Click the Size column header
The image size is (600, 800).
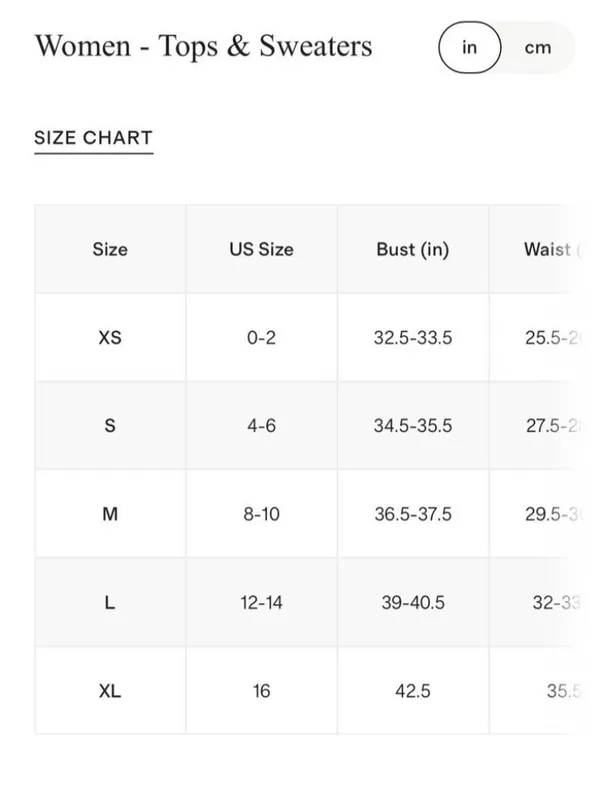pos(110,249)
